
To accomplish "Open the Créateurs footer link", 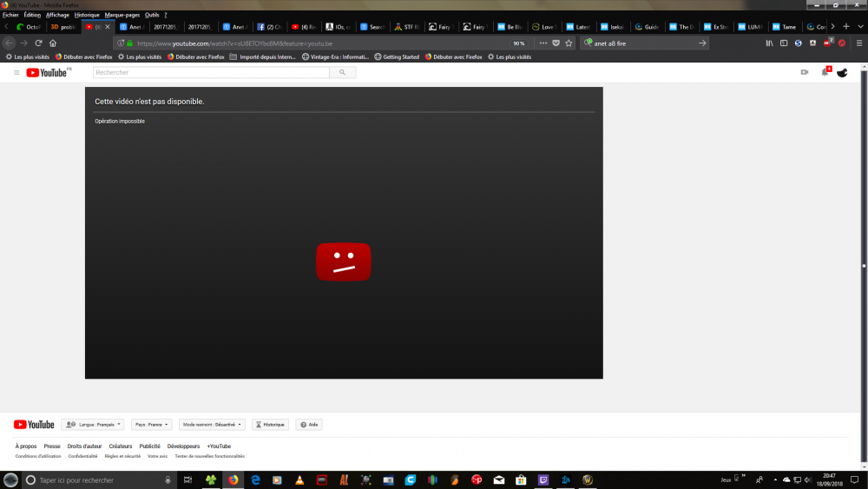I will point(121,446).
